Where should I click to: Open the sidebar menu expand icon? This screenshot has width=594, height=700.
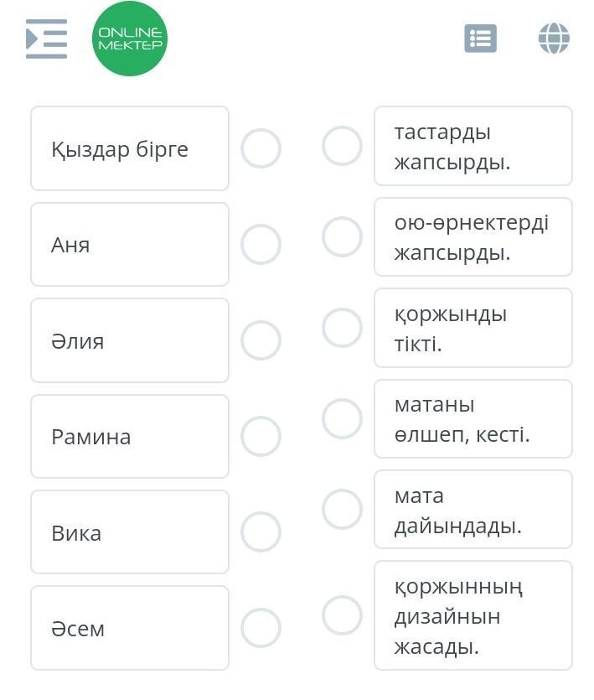pyautogui.click(x=46, y=39)
